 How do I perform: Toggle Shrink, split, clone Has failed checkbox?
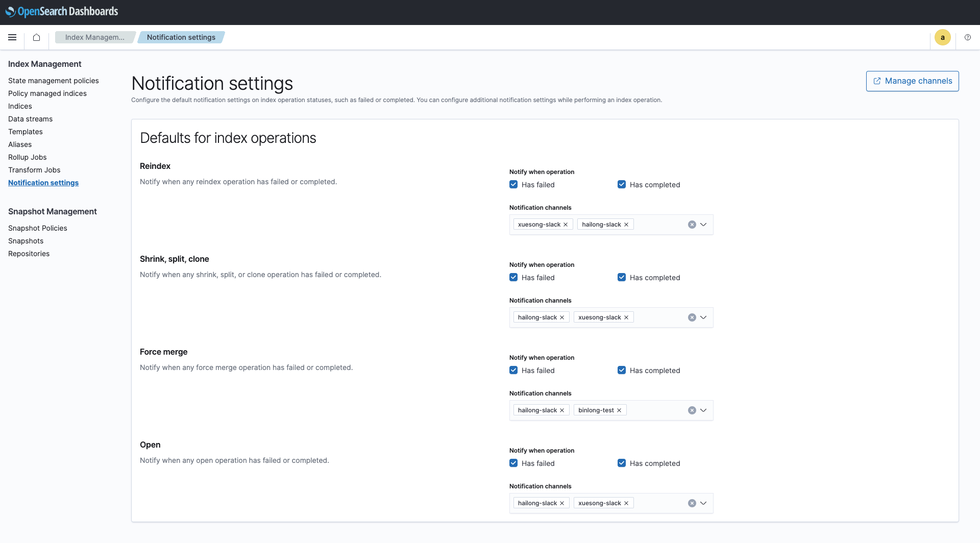513,278
